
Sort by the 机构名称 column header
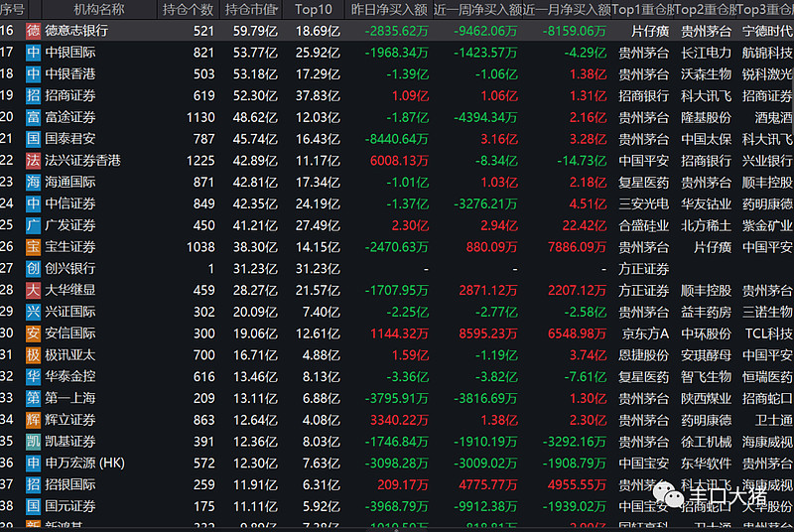98,9
